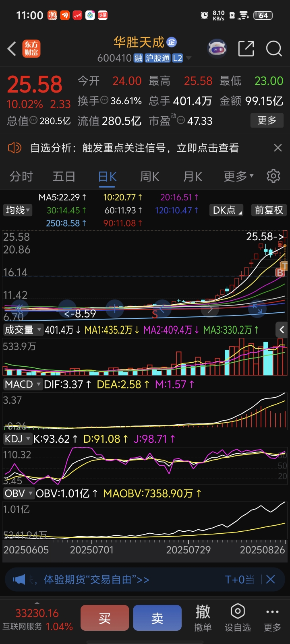Open the KDJ indicator dropdown
The height and width of the screenshot is (644, 290).
[x=17, y=439]
